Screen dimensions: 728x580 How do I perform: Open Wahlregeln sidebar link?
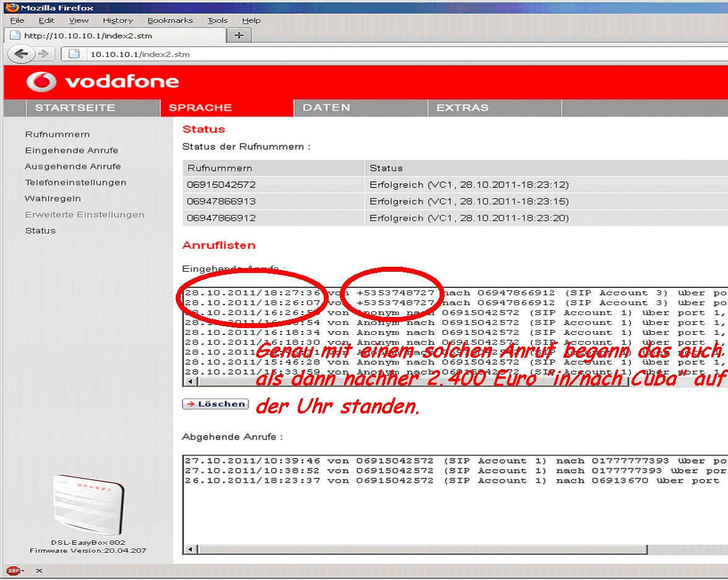tap(53, 199)
